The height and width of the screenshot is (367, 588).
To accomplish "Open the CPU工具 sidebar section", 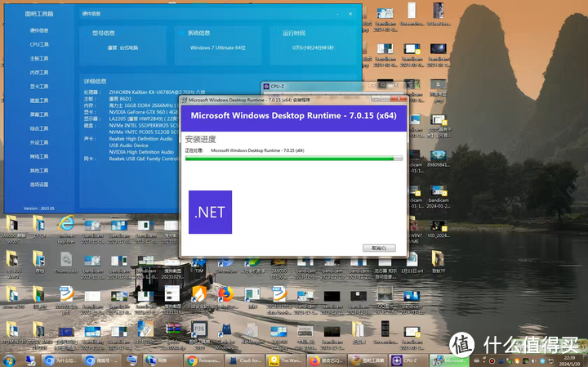I will click(x=39, y=44).
